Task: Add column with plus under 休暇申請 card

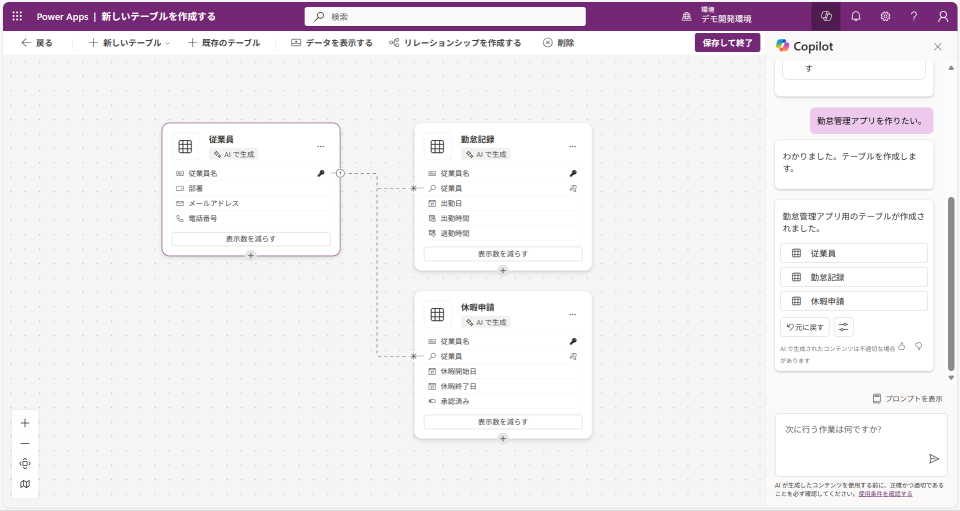Action: [503, 438]
